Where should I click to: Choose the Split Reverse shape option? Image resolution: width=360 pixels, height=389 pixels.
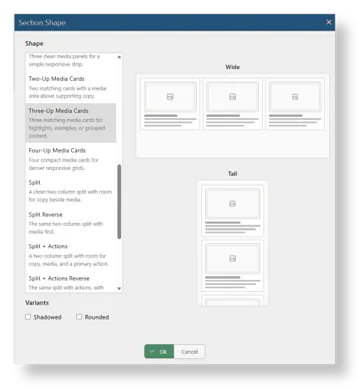point(71,223)
